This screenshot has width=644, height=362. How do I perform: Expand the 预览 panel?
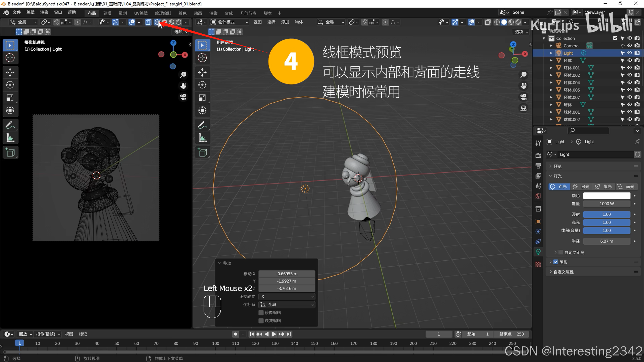(557, 166)
